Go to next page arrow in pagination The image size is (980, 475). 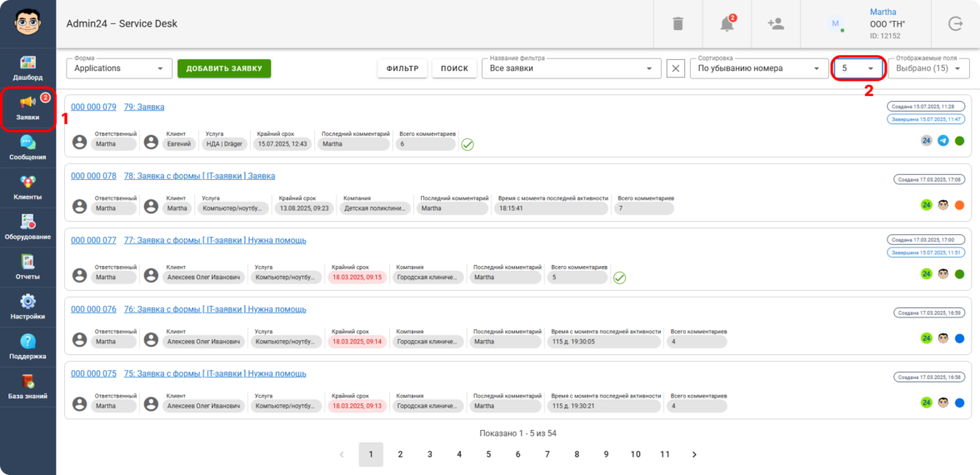[694, 454]
